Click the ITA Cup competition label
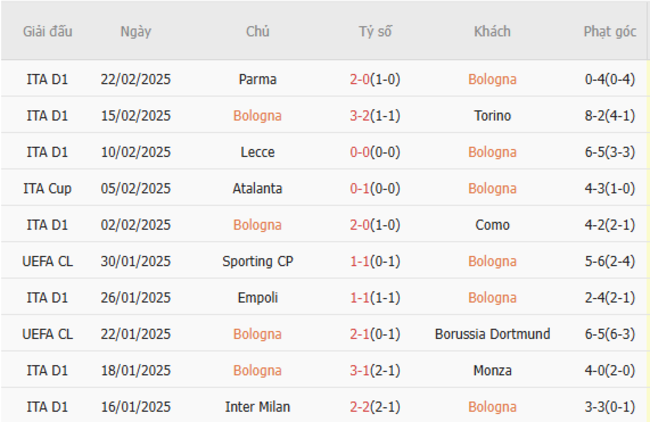 [47, 189]
